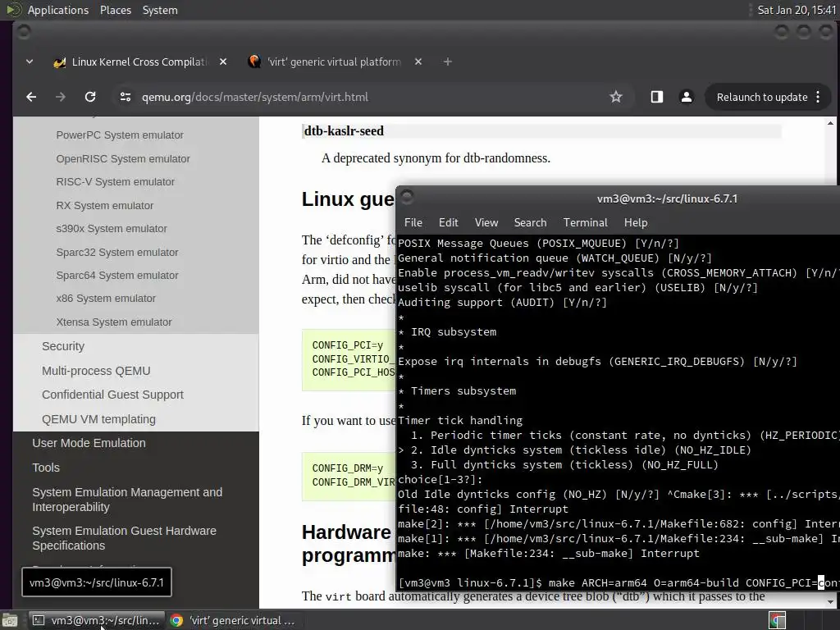Open Sparc32 System emulator link
Viewport: 840px width, 630px height.
tap(116, 252)
